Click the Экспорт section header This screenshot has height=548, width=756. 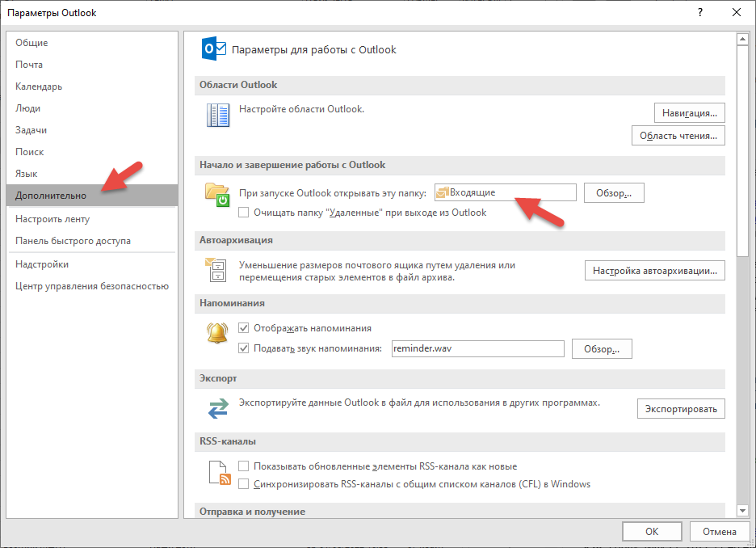(x=460, y=379)
